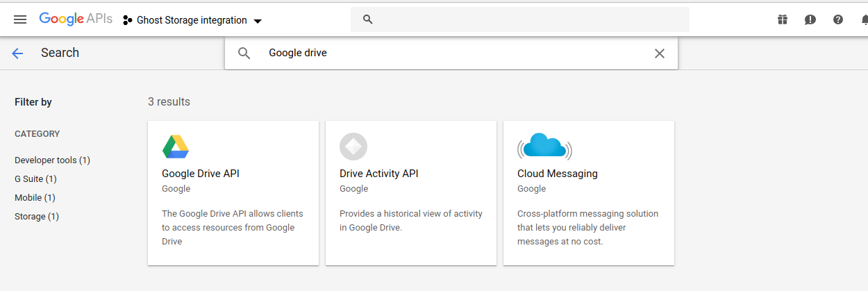
Task: Click the Drive Activity API icon
Action: pos(353,147)
